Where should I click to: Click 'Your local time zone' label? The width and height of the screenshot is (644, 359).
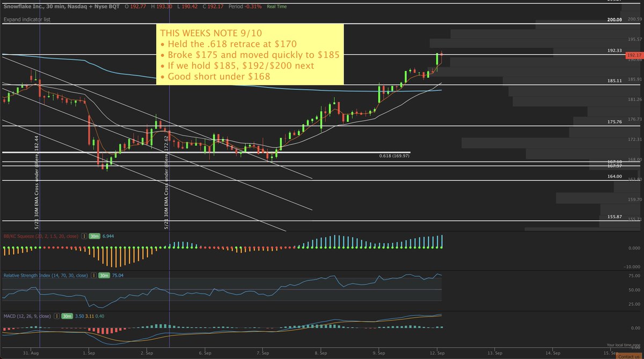point(625,345)
